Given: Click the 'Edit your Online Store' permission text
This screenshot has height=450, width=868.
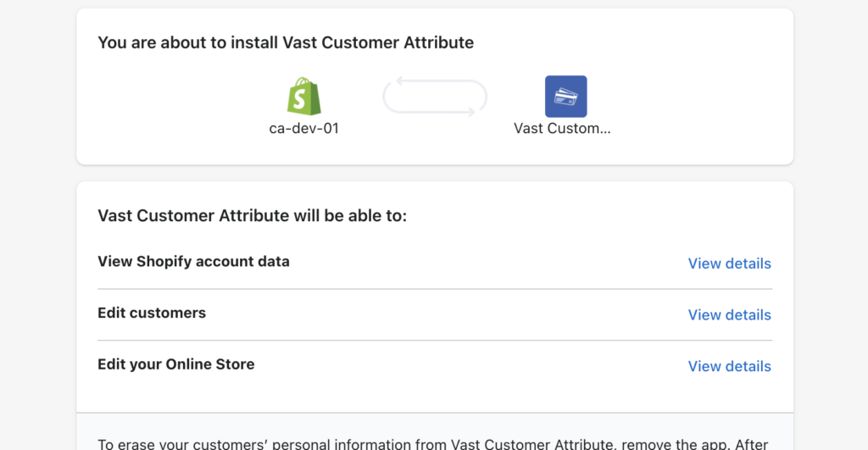Looking at the screenshot, I should pyautogui.click(x=176, y=364).
